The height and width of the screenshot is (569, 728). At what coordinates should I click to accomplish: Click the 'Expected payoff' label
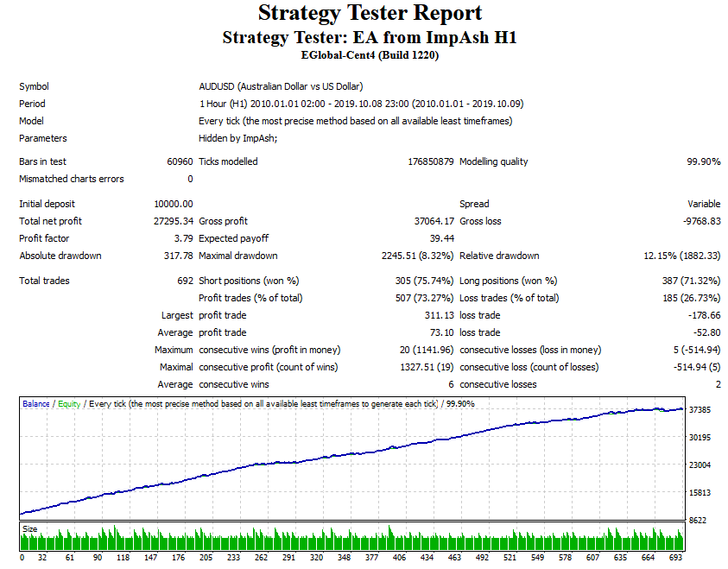coord(233,238)
